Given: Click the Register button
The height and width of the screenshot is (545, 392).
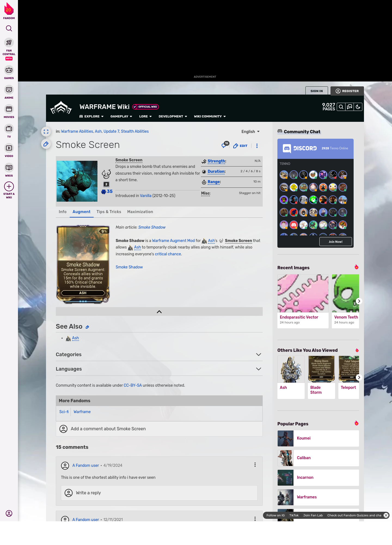Looking at the screenshot, I should (347, 91).
